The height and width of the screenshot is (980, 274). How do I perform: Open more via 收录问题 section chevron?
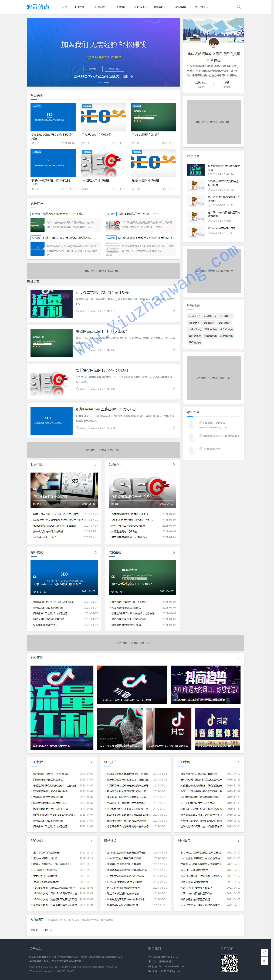tap(96, 464)
